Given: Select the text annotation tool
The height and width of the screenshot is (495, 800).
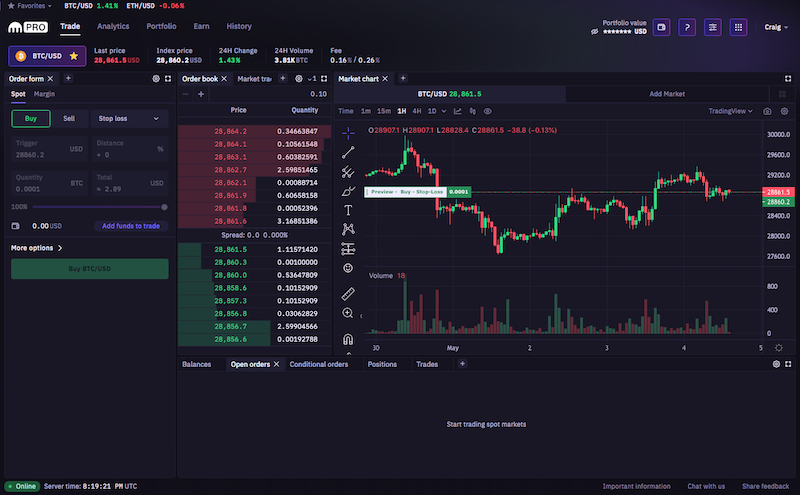Looking at the screenshot, I should [348, 210].
